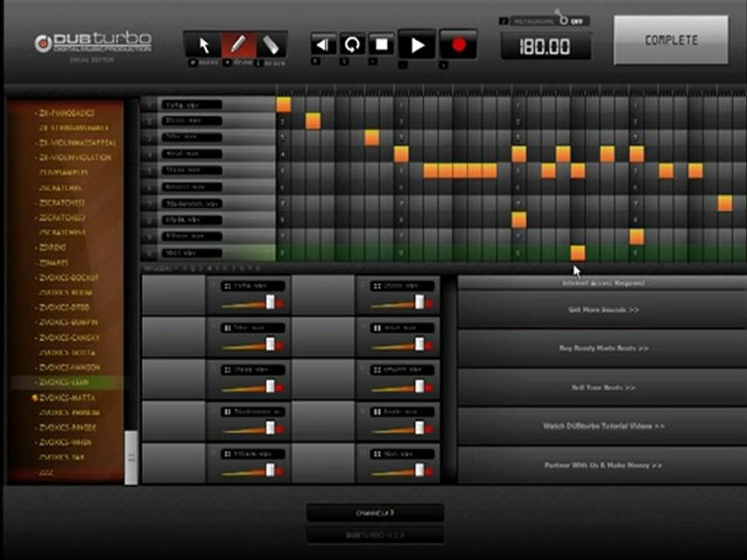
Task: Click the sample name field of sequencer track 1
Action: pyautogui.click(x=192, y=105)
